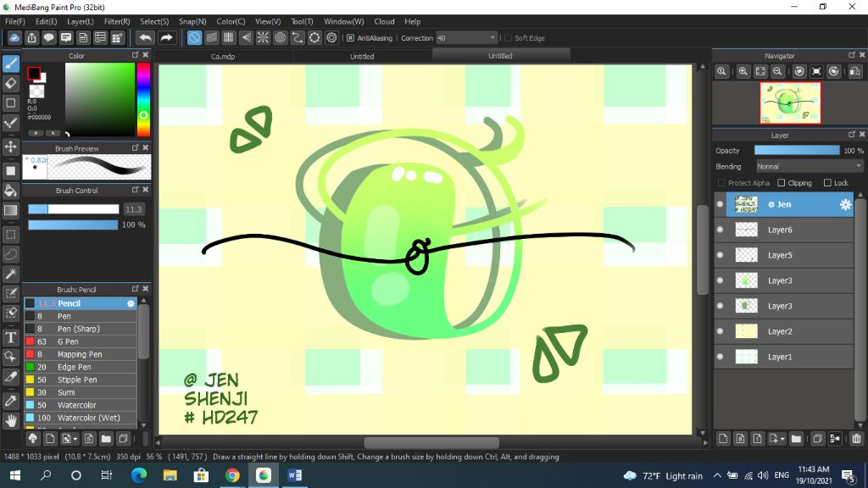Select the rectangular Select tool

(10, 235)
